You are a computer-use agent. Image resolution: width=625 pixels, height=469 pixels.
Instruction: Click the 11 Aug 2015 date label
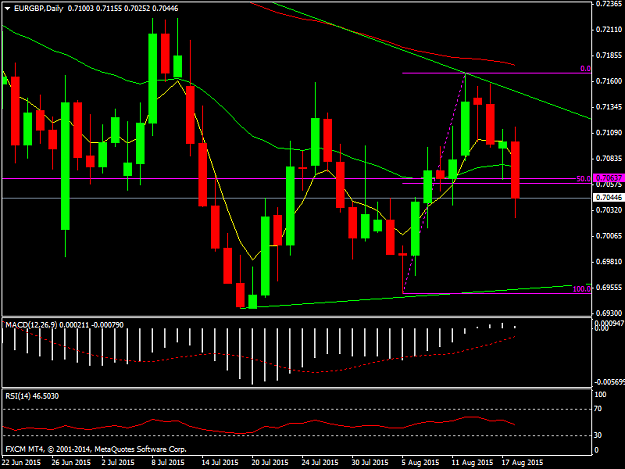coord(472,462)
